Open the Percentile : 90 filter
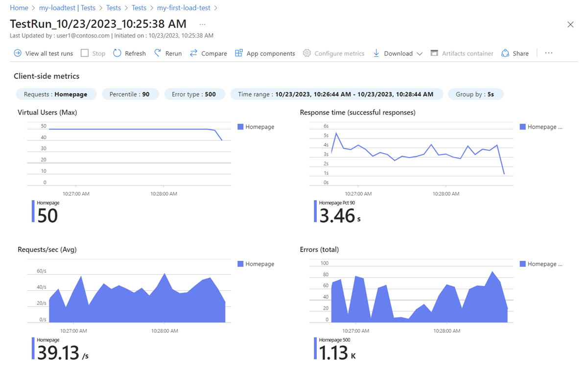The height and width of the screenshot is (371, 588). (130, 94)
